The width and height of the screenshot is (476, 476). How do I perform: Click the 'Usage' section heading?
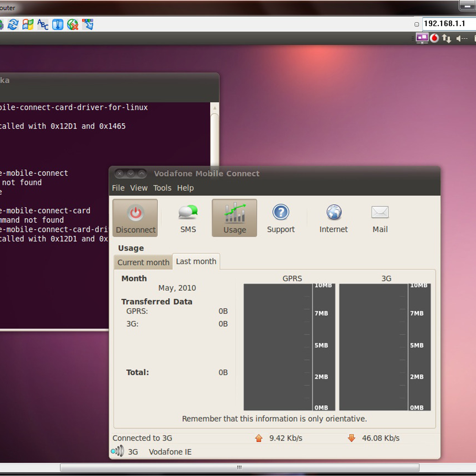tap(131, 248)
